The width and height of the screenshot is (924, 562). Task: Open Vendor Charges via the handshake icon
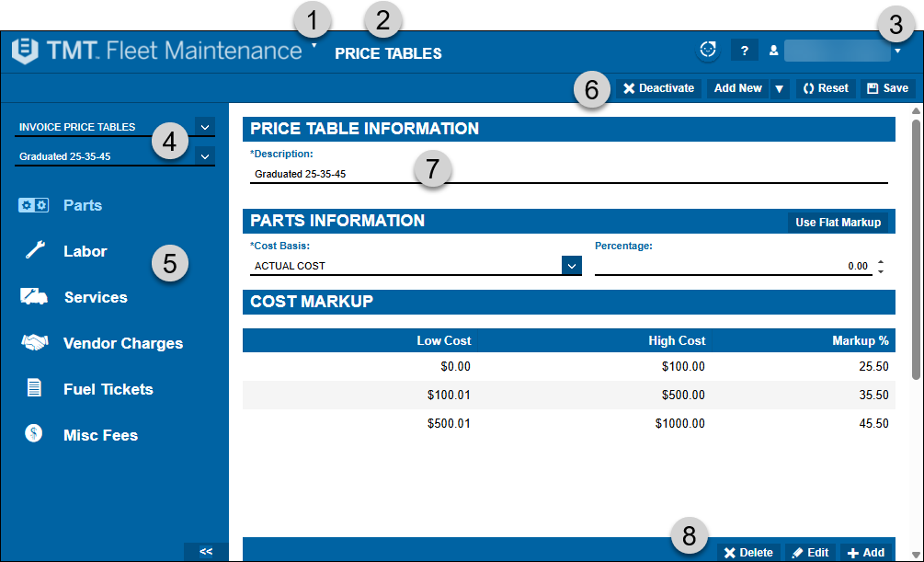point(33,343)
